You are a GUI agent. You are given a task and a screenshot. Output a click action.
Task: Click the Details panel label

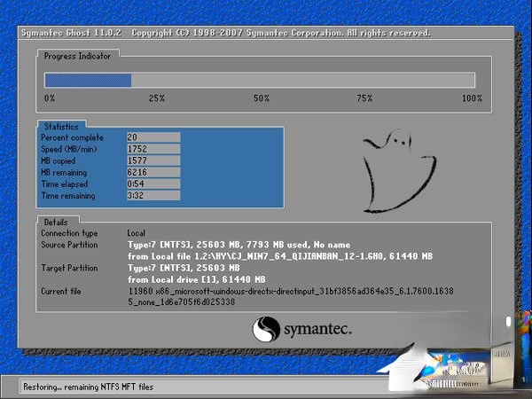[x=56, y=222]
